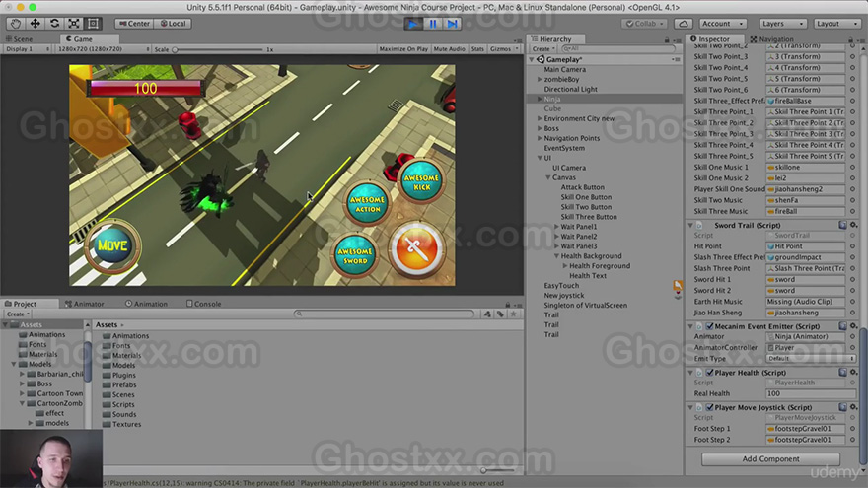Open the Account dropdown
The height and width of the screenshot is (488, 868).
click(722, 24)
